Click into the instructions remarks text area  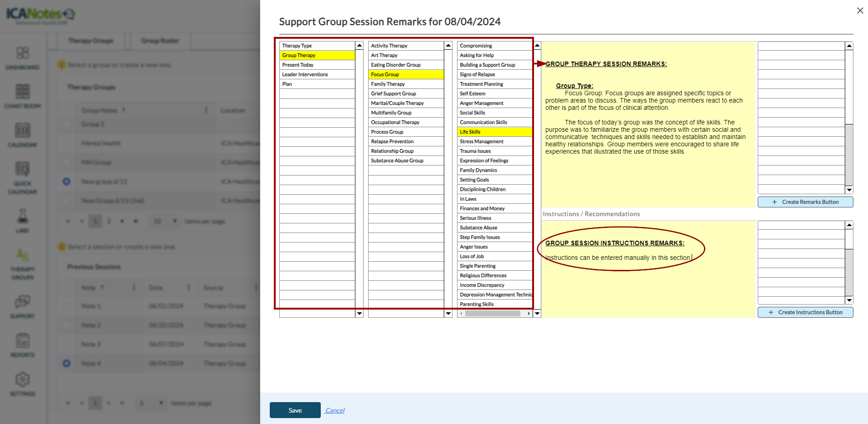[x=648, y=269]
